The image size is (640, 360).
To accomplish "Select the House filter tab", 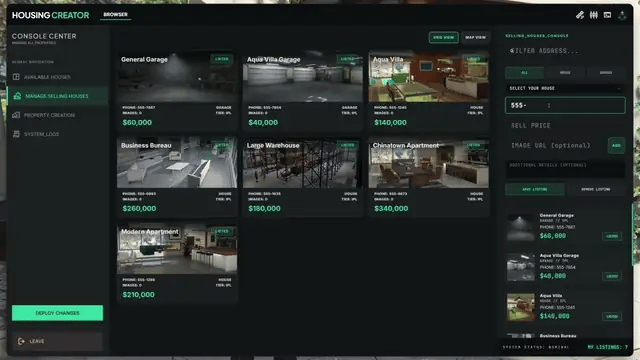I will 565,73.
